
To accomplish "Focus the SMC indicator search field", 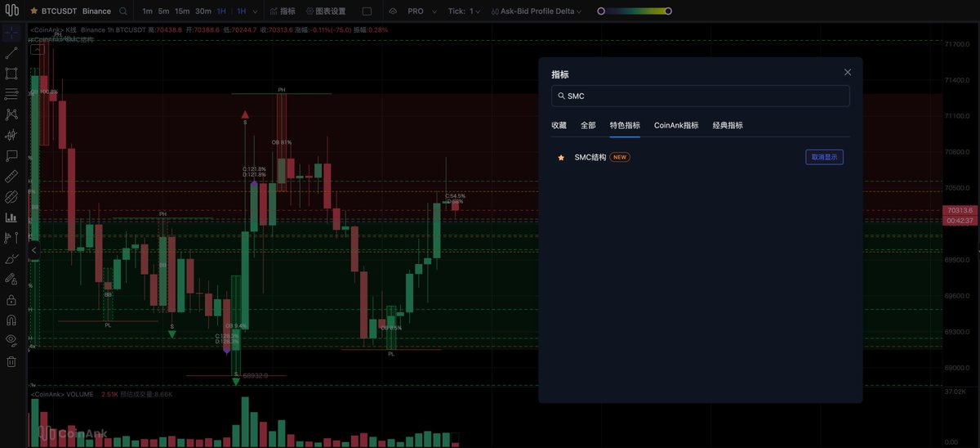I will (x=701, y=96).
